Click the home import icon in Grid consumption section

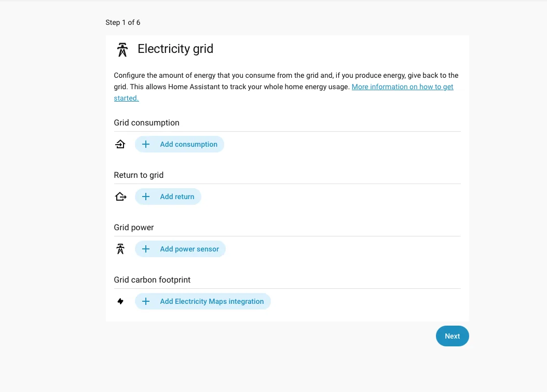120,144
